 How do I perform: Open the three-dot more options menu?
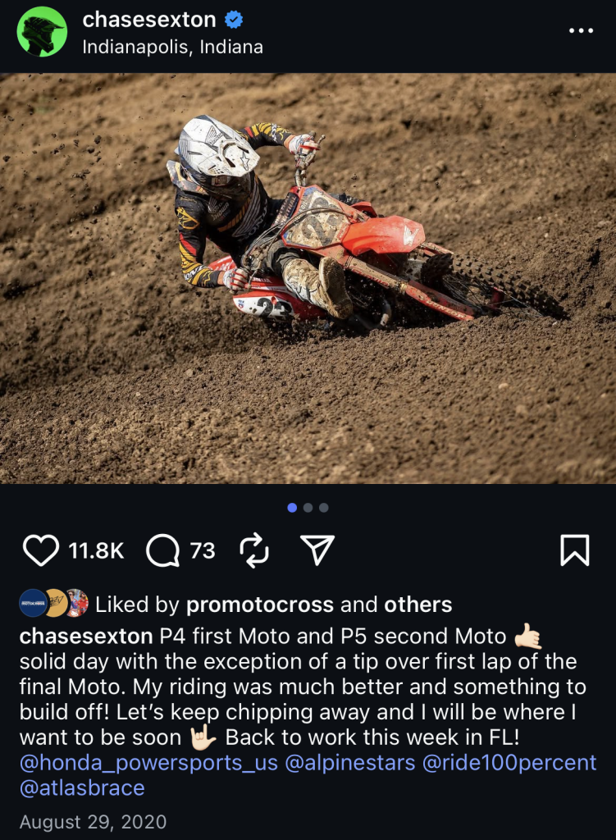pos(581,30)
